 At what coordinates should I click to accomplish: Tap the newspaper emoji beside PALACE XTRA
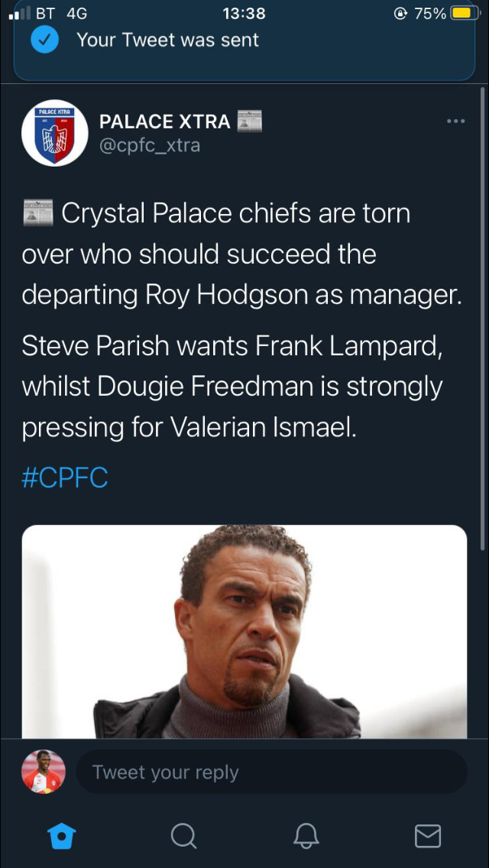(250, 121)
